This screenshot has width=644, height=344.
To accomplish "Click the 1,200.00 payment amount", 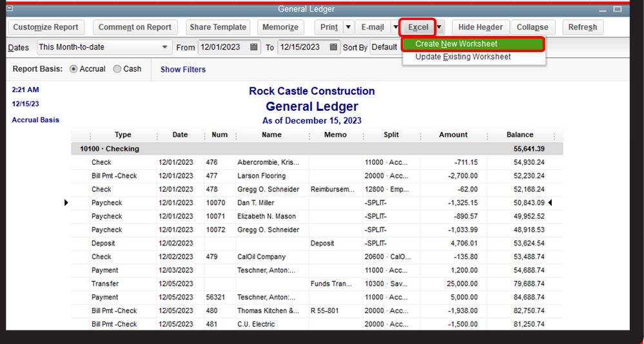I will click(464, 270).
